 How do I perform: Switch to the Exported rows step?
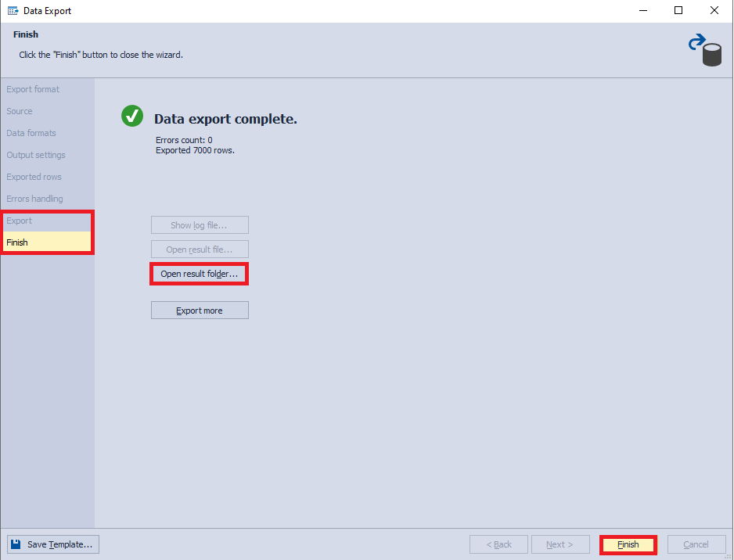(34, 177)
